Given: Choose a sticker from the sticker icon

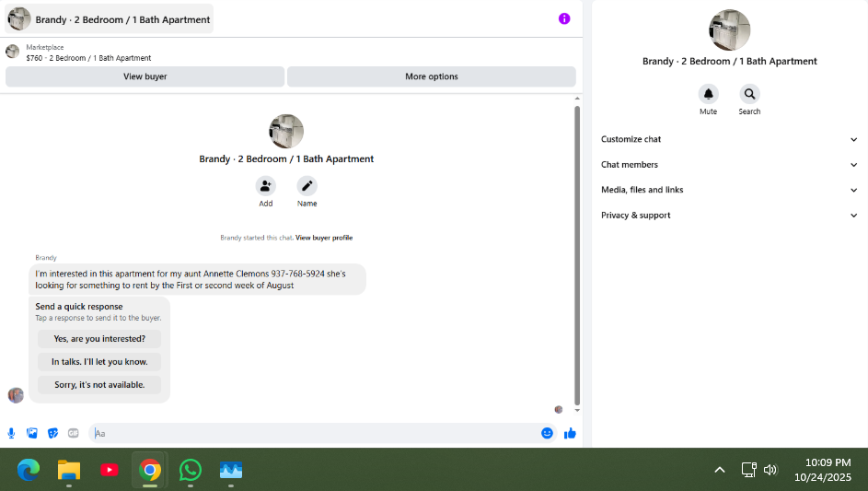Looking at the screenshot, I should pyautogui.click(x=52, y=433).
